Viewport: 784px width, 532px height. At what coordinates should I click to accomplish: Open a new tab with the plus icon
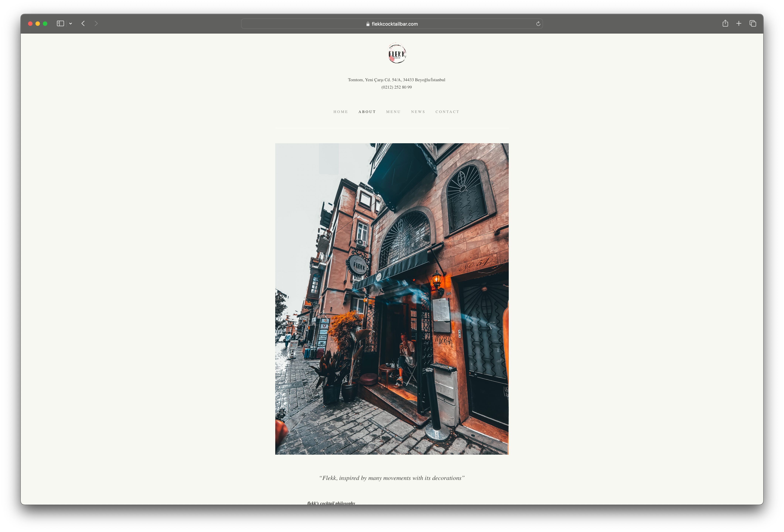pyautogui.click(x=739, y=24)
